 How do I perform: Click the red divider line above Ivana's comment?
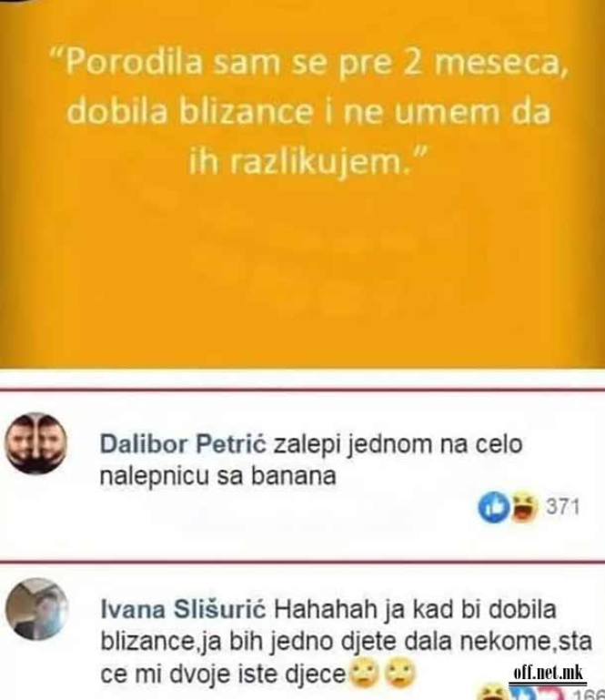click(x=302, y=561)
